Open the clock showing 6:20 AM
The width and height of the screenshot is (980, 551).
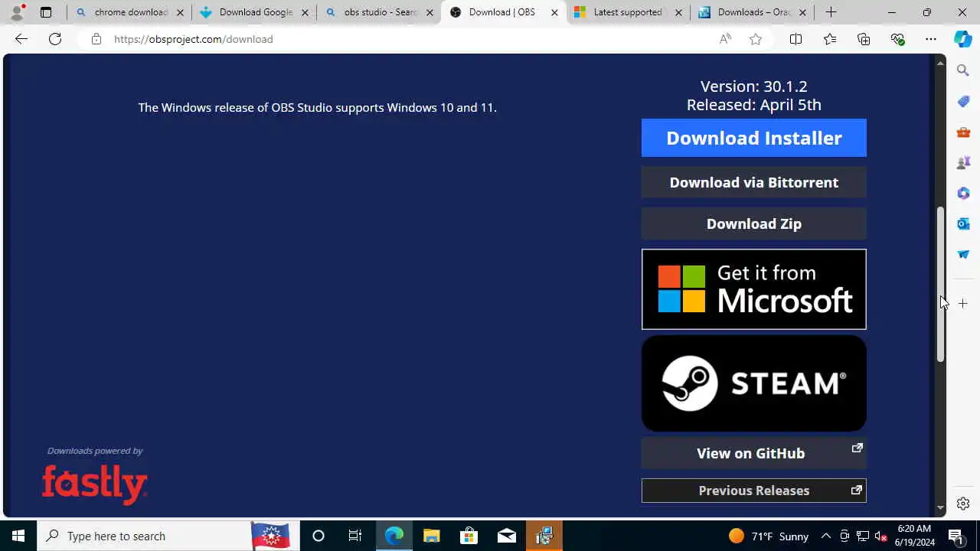(x=915, y=536)
